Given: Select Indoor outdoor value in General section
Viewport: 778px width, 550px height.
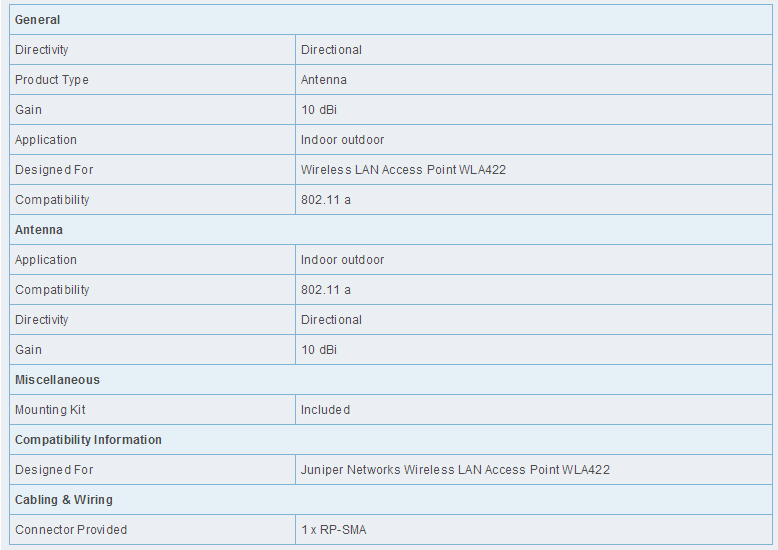Looking at the screenshot, I should (x=342, y=140).
